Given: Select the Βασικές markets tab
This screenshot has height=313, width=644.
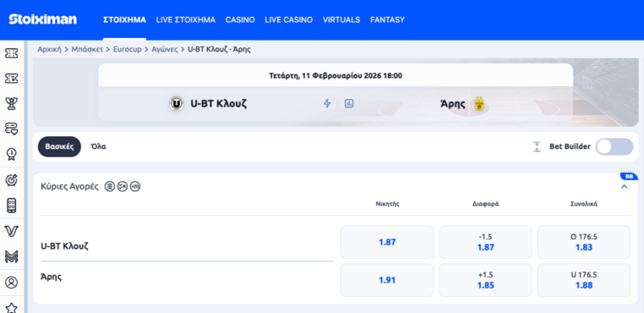Looking at the screenshot, I should (x=59, y=147).
